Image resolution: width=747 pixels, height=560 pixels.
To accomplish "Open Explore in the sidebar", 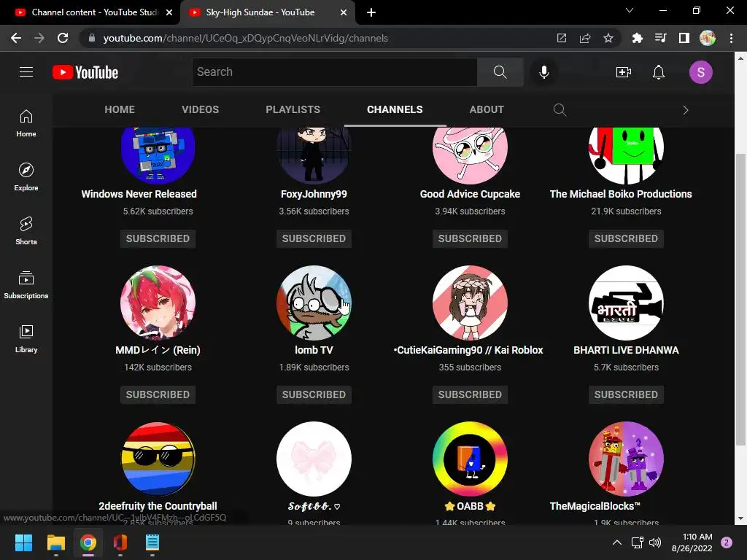I will [x=26, y=177].
